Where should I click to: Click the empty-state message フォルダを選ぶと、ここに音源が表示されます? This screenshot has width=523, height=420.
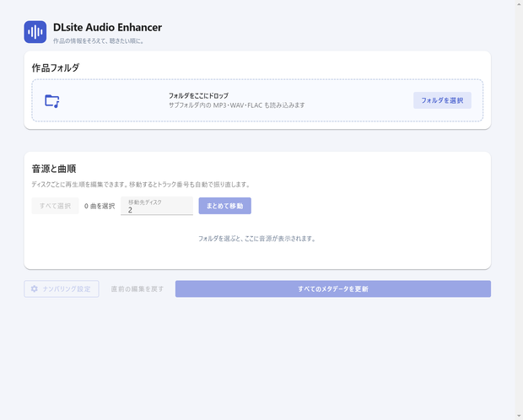click(256, 239)
